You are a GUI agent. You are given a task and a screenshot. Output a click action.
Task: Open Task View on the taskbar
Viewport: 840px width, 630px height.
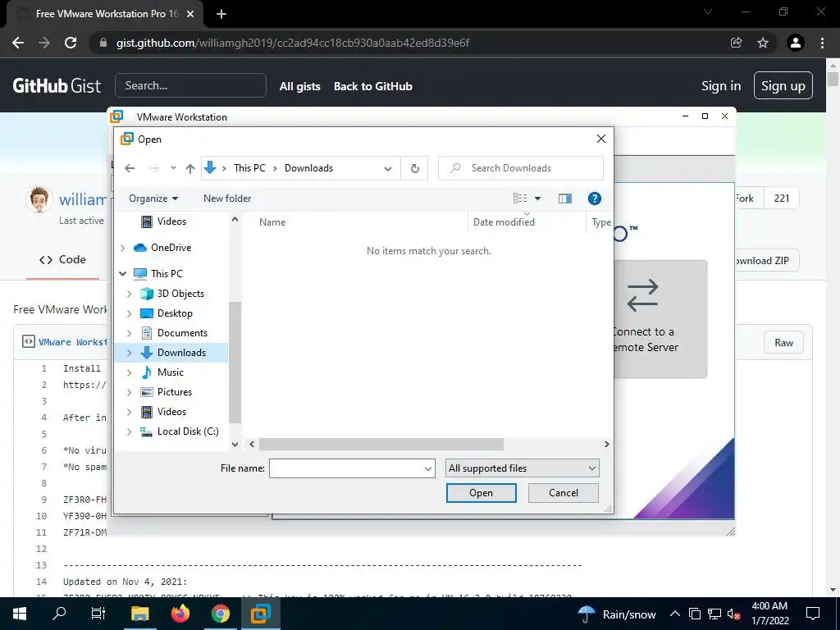tap(98, 614)
